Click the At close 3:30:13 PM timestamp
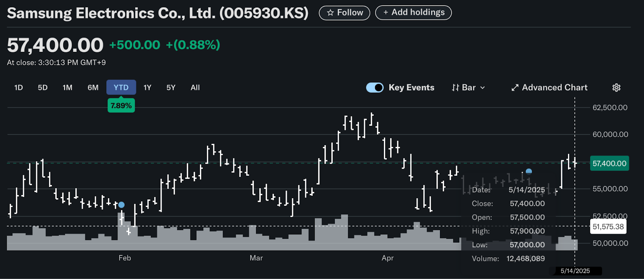644x279 pixels. (x=56, y=63)
